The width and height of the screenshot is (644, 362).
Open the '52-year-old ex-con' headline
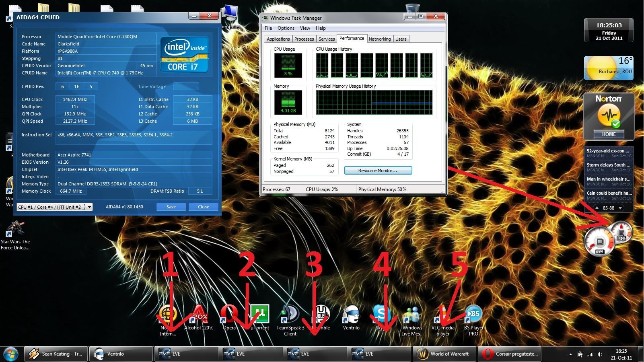[x=609, y=153]
